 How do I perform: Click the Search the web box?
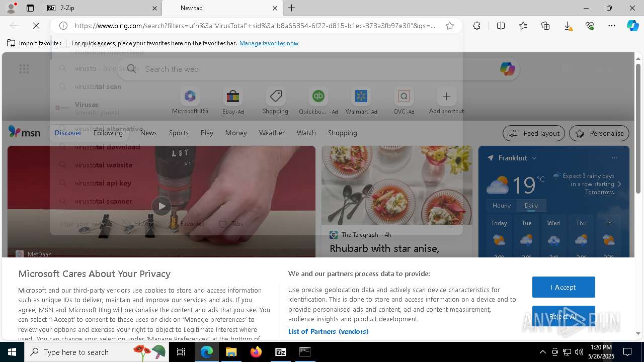point(319,69)
